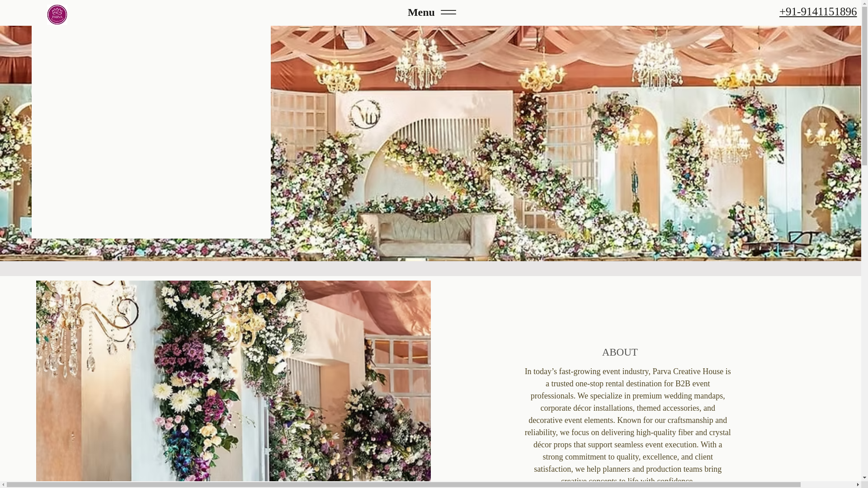868x488 pixels.
Task: Click the horizontal scrollbar right arrow
Action: pyautogui.click(x=858, y=485)
